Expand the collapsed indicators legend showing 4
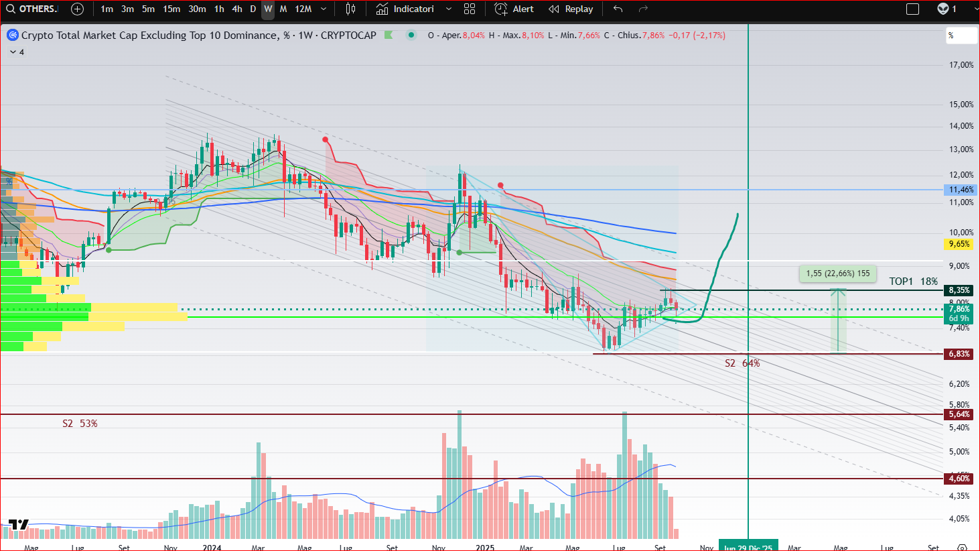The image size is (980, 551). (17, 52)
